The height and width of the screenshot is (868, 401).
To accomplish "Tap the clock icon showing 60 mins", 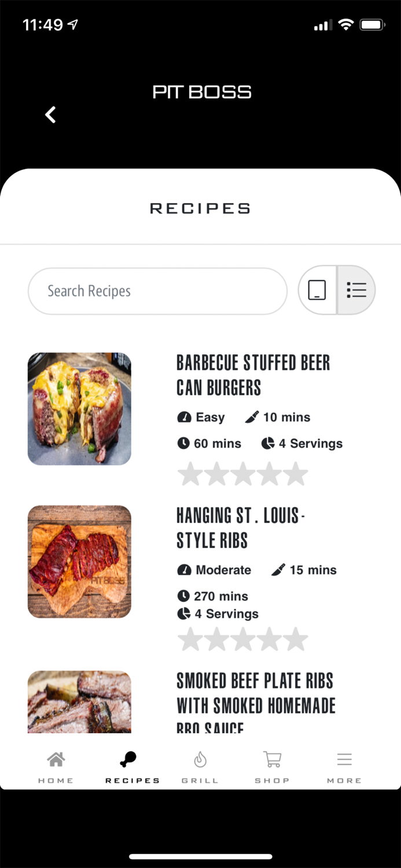I will coord(184,443).
